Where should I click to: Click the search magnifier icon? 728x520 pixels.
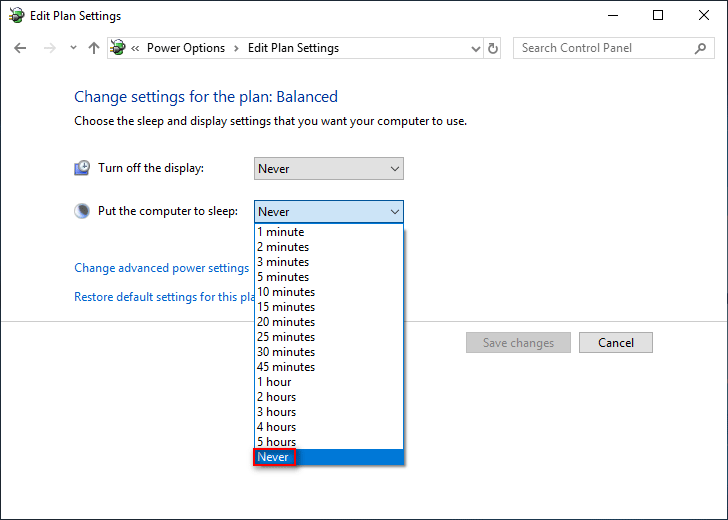pos(700,48)
